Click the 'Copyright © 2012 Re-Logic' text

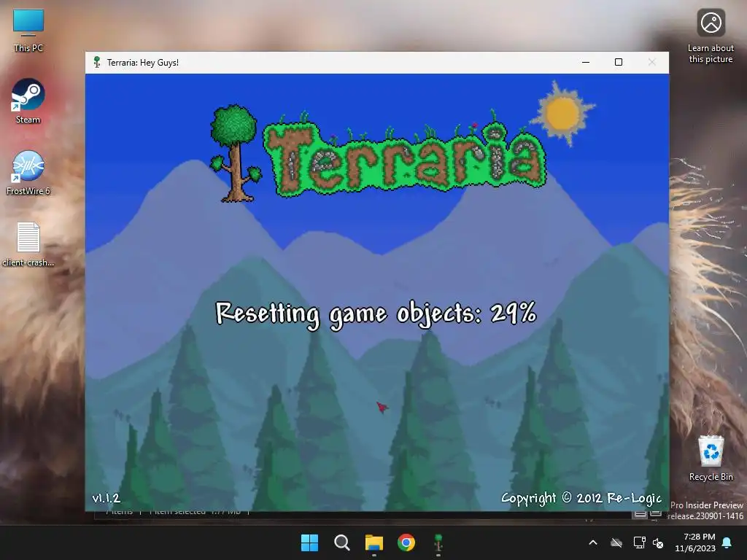581,498
